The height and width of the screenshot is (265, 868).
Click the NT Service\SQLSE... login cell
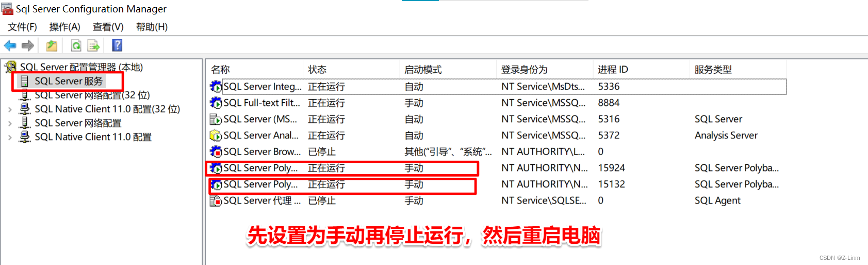pyautogui.click(x=544, y=200)
